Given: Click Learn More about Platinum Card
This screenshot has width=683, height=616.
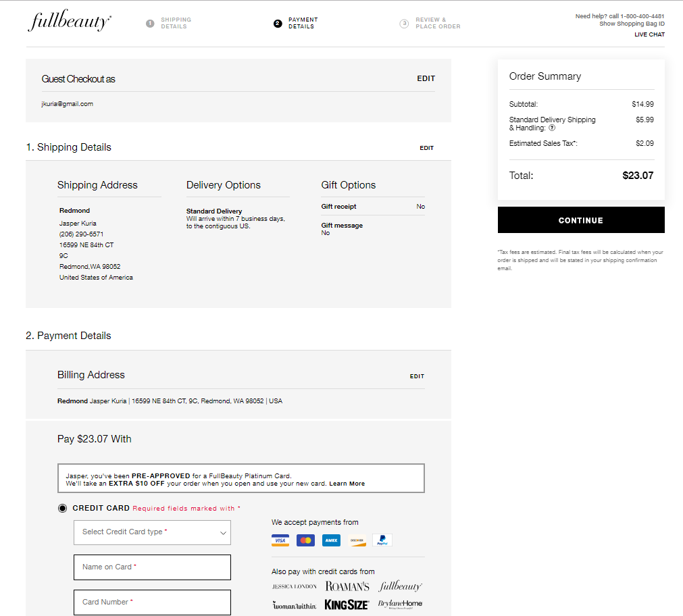Looking at the screenshot, I should pyautogui.click(x=347, y=484).
